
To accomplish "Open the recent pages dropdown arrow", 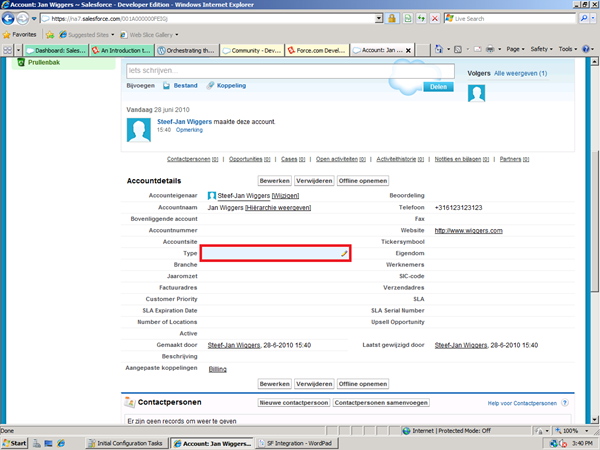I will [34, 18].
